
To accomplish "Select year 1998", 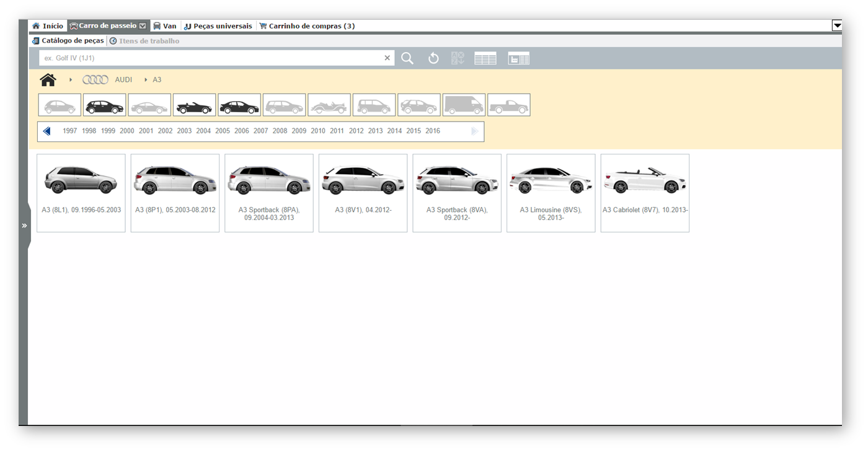I will [x=89, y=131].
